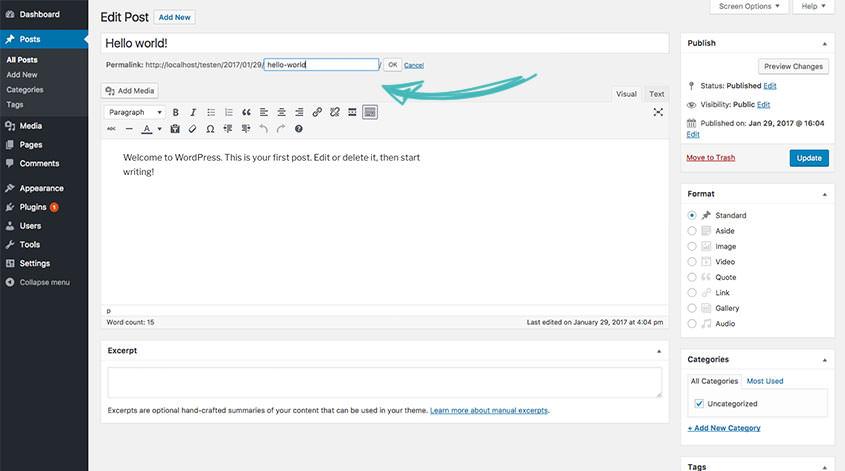The image size is (845, 471).
Task: Open the special character (omega) picker
Action: (209, 129)
